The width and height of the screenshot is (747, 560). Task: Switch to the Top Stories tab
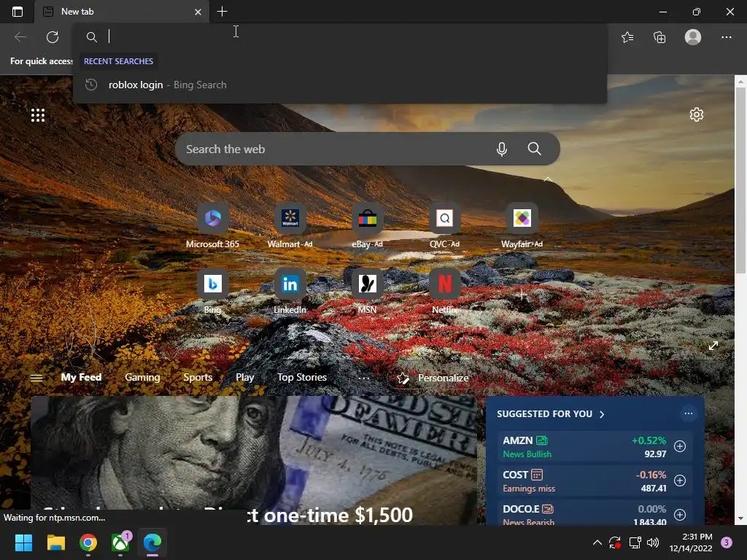[x=302, y=377]
